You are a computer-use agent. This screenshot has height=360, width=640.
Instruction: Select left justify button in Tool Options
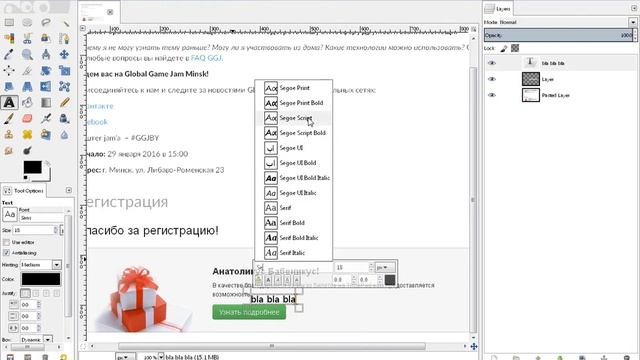point(25,293)
